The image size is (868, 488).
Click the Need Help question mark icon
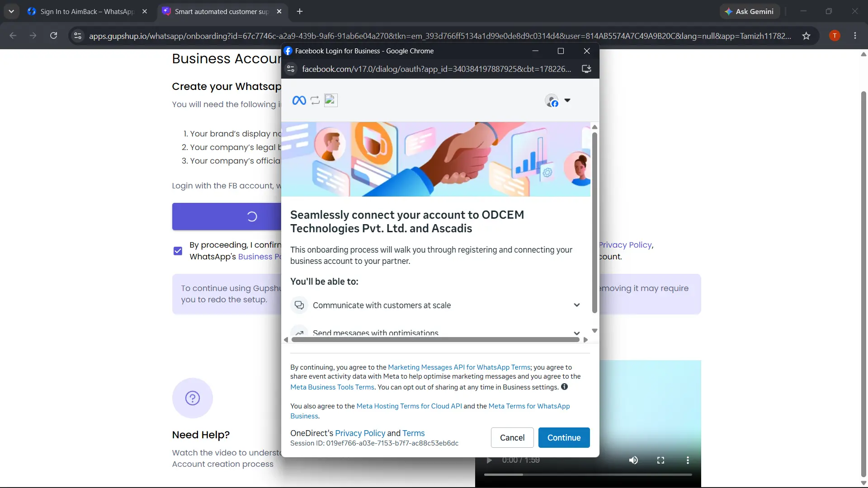(193, 398)
